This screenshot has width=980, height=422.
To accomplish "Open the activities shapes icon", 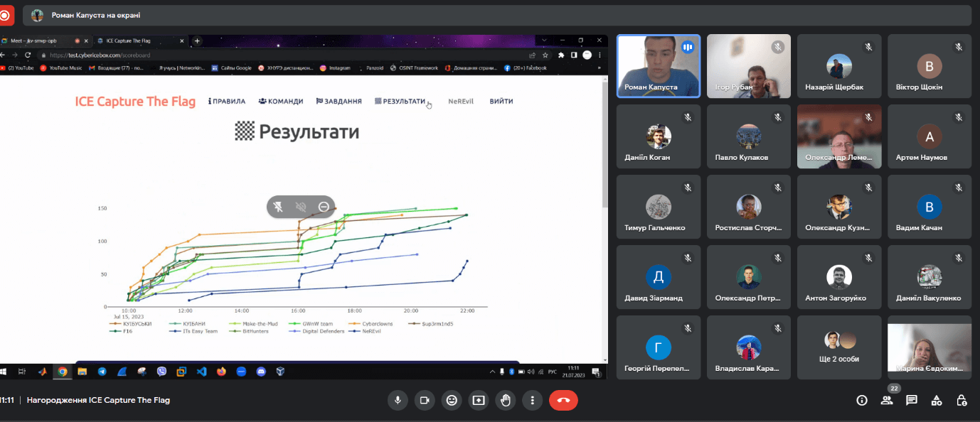I will tap(937, 400).
